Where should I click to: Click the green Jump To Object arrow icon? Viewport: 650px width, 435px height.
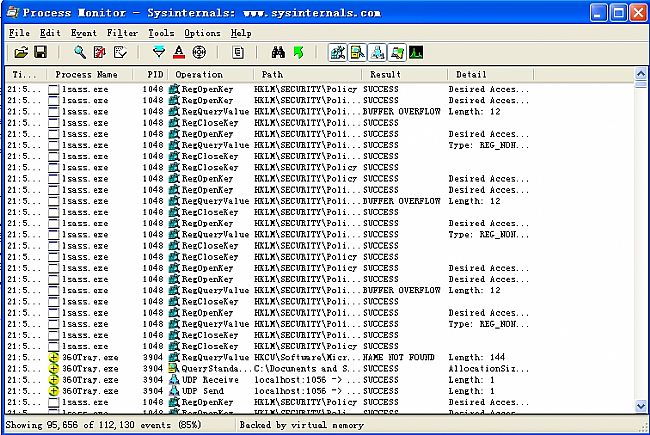click(298, 53)
